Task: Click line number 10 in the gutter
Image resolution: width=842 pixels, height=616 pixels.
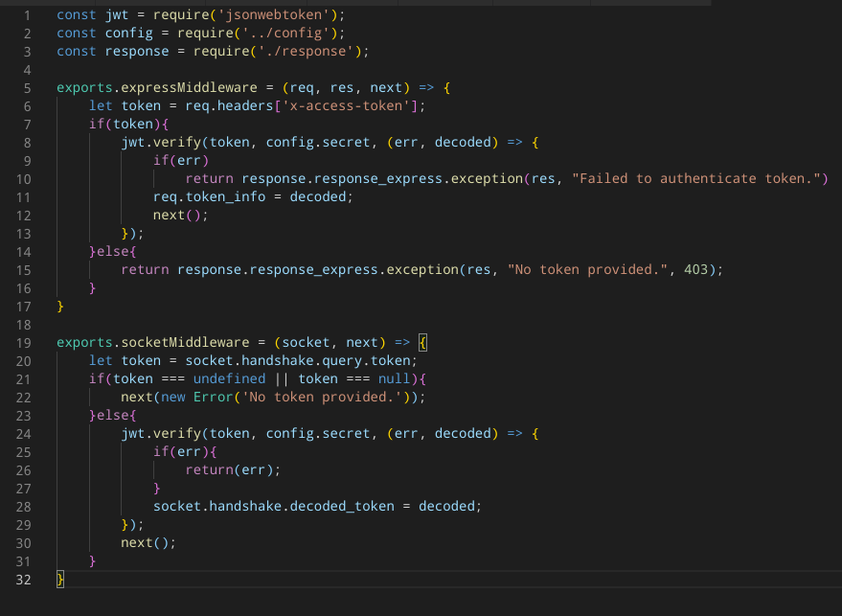Action: pos(24,179)
